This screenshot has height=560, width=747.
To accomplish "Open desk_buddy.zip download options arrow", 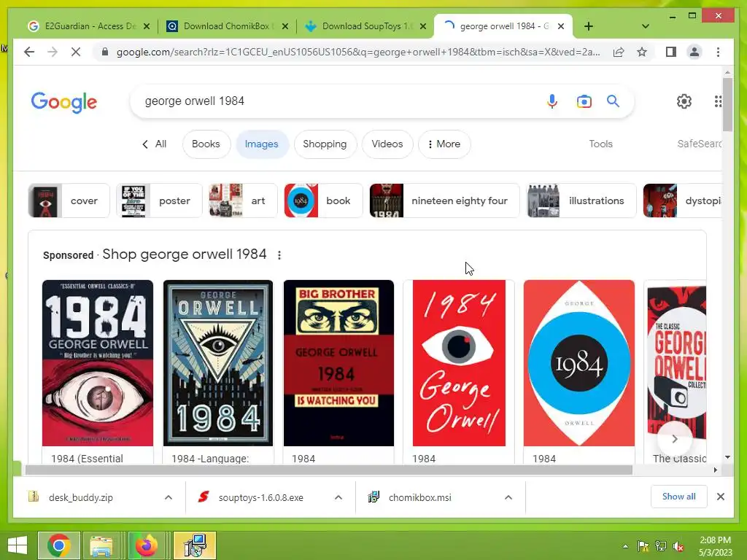I will [169, 497].
